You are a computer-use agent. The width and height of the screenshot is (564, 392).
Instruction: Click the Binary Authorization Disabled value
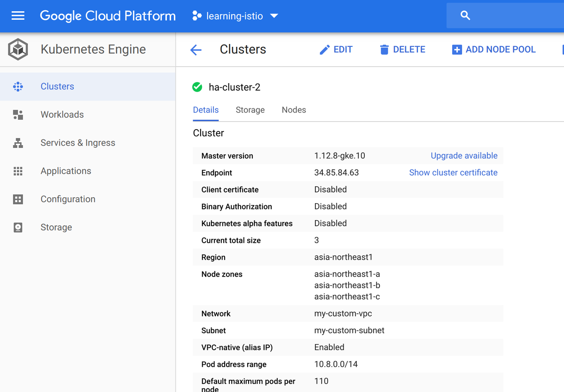(x=330, y=207)
